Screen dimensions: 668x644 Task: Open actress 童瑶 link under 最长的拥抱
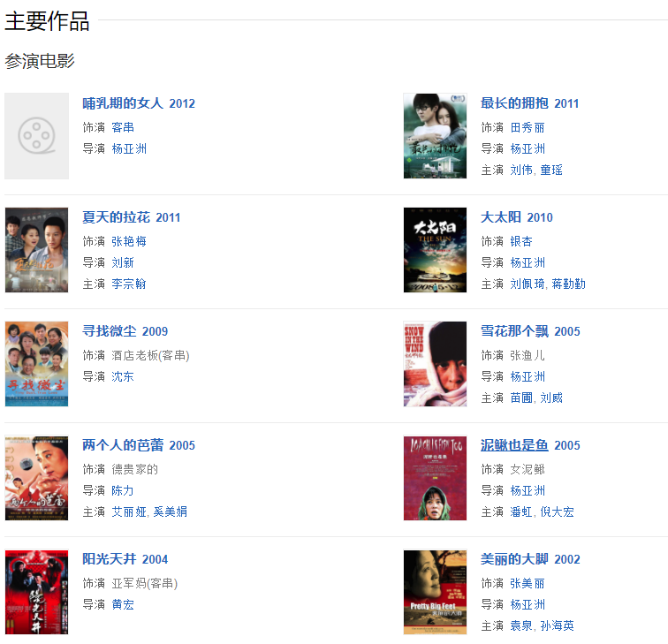(x=551, y=170)
